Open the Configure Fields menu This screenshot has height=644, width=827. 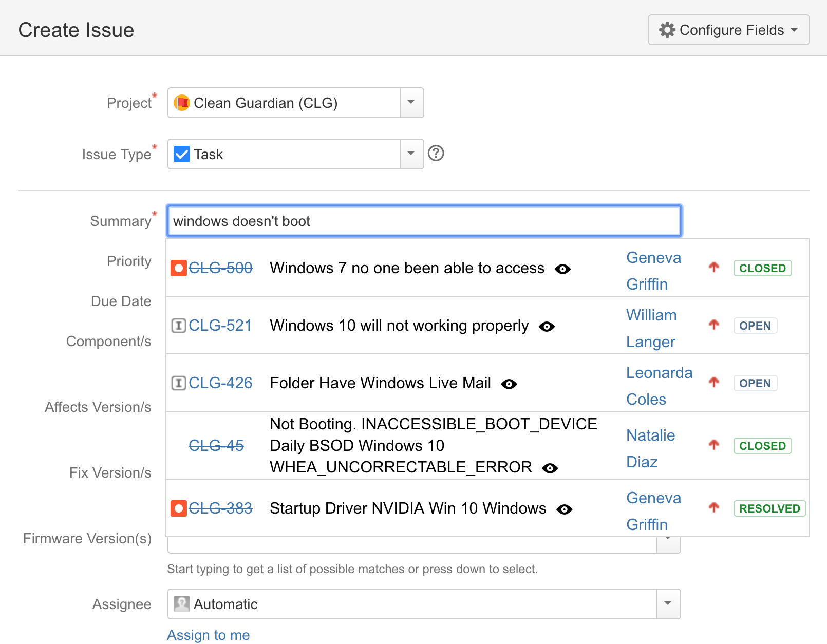pos(728,30)
